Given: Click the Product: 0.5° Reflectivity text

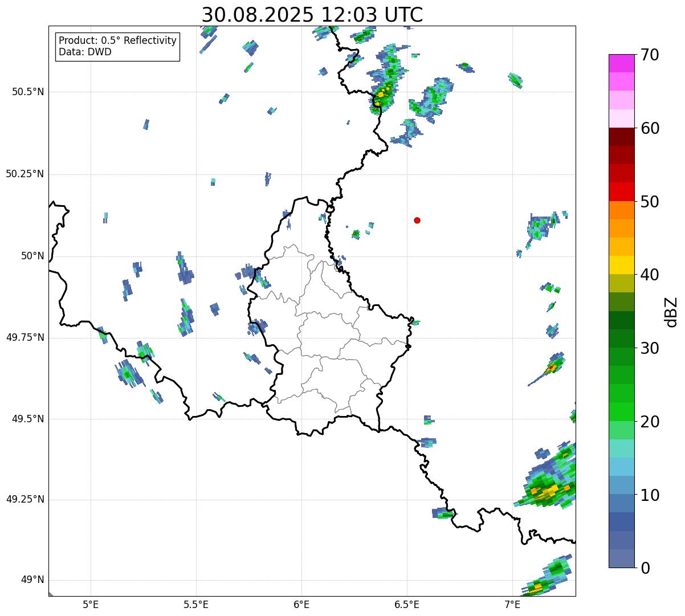Looking at the screenshot, I should pos(117,41).
